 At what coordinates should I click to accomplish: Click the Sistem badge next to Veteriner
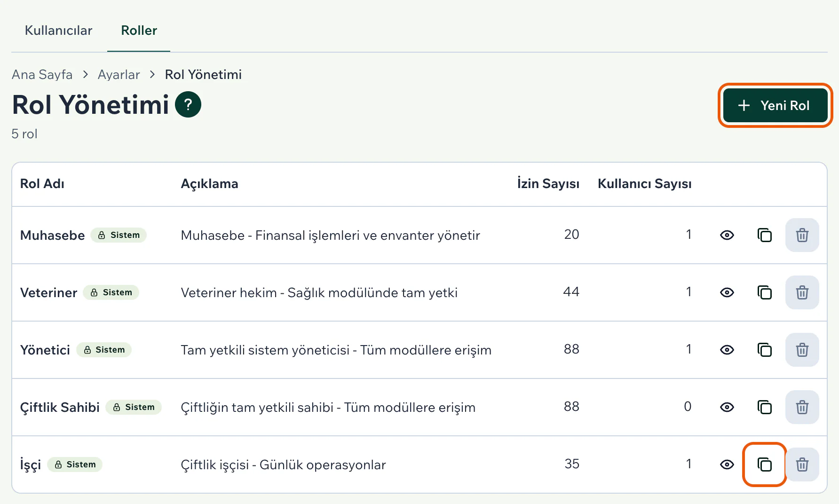pyautogui.click(x=111, y=292)
